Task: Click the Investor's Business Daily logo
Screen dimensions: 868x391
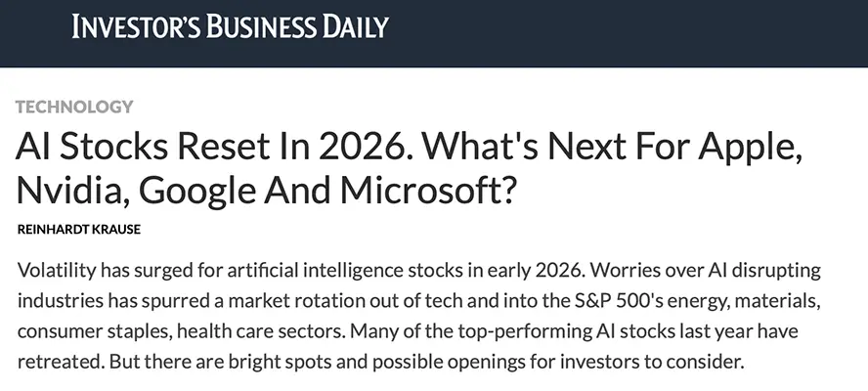Action: [x=230, y=25]
